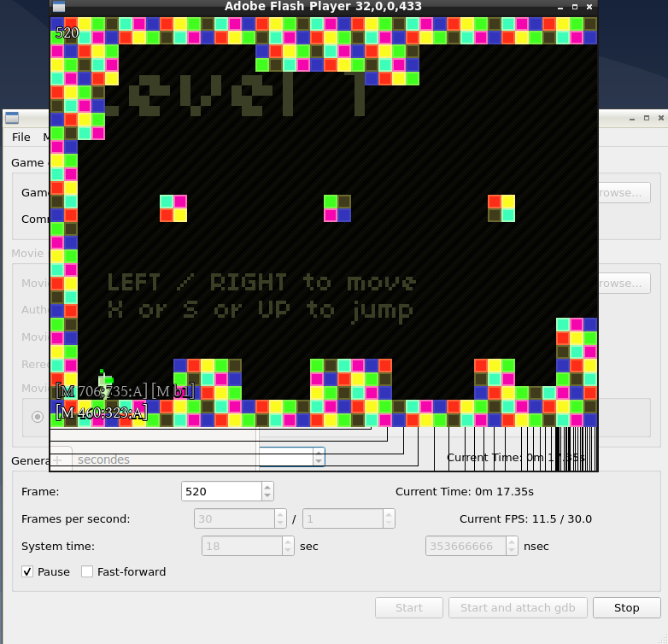
Task: Click the Current FPS: 11.5 / 30.0 label
Action: (x=525, y=518)
